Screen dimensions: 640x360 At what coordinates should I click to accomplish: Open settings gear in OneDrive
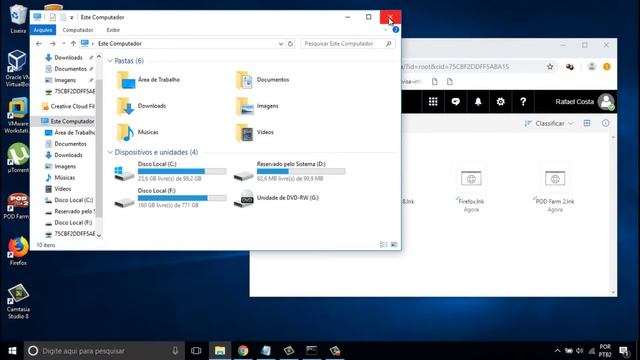click(500, 102)
